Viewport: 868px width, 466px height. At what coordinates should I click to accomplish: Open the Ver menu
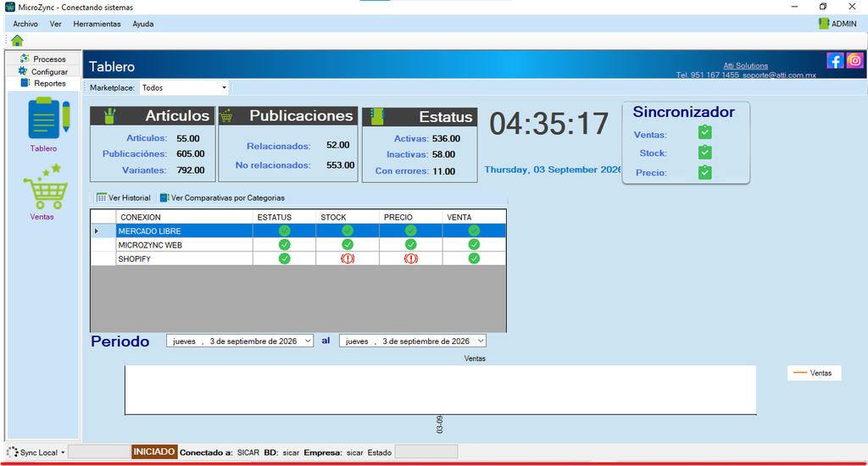point(55,24)
